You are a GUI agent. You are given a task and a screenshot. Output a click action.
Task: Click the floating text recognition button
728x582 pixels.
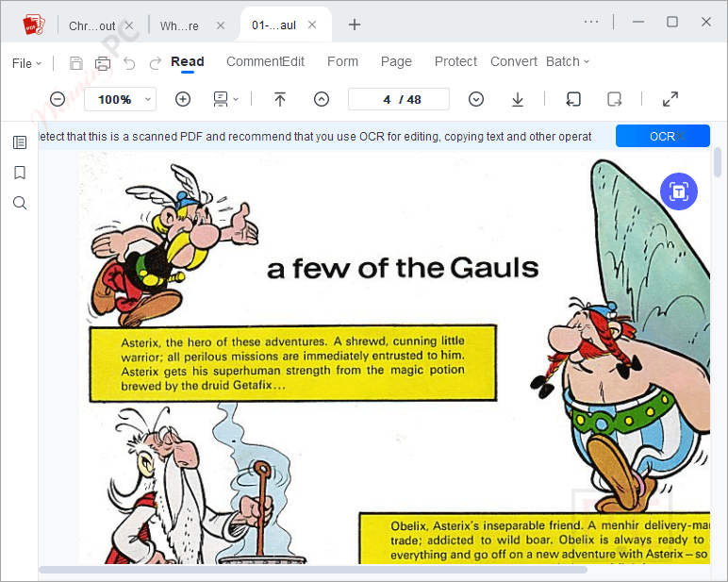(679, 191)
